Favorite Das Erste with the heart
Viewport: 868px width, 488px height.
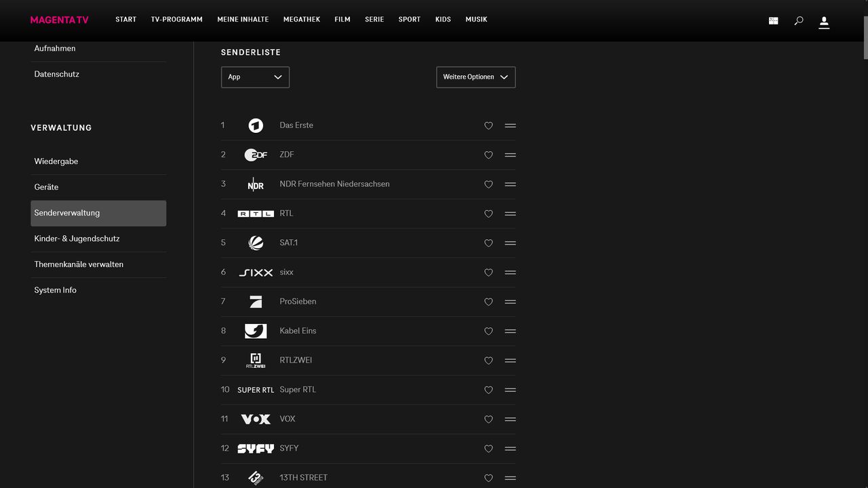[488, 125]
